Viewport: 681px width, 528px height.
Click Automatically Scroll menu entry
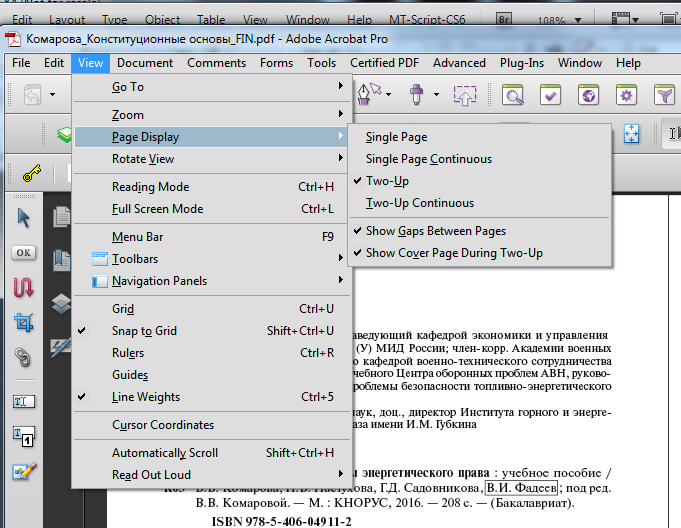pos(212,453)
